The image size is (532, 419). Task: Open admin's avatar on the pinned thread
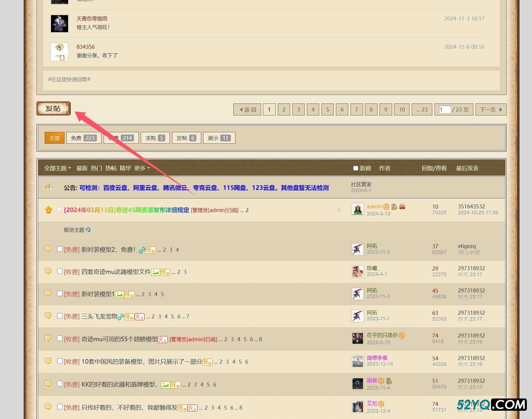click(357, 209)
